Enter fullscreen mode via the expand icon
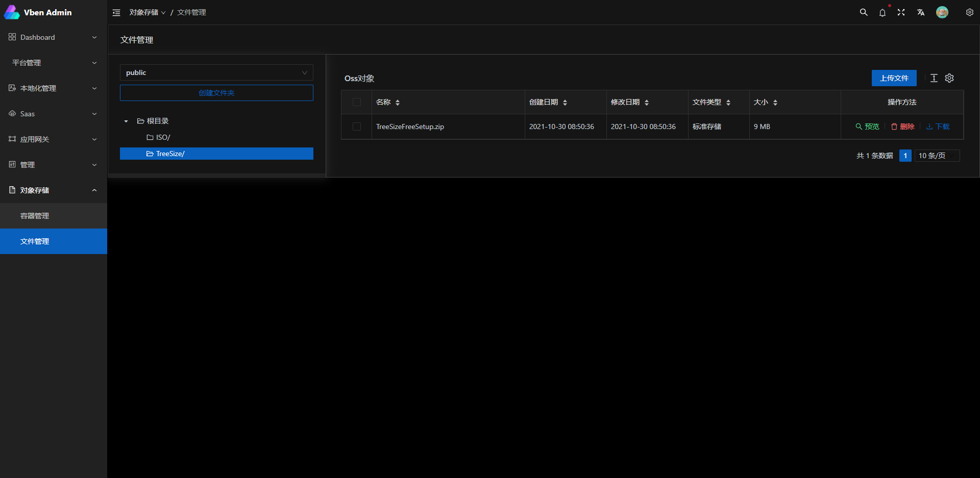The width and height of the screenshot is (980, 478). 901,12
